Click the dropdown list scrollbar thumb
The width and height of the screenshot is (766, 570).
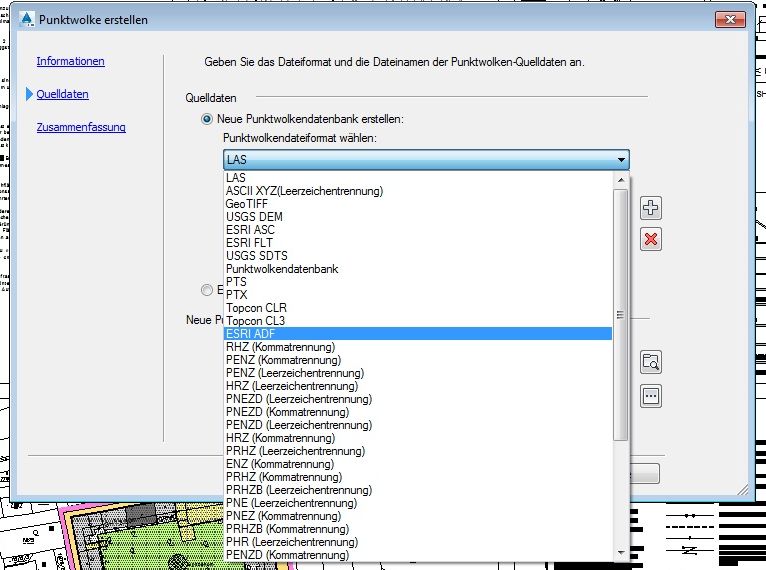pos(621,315)
